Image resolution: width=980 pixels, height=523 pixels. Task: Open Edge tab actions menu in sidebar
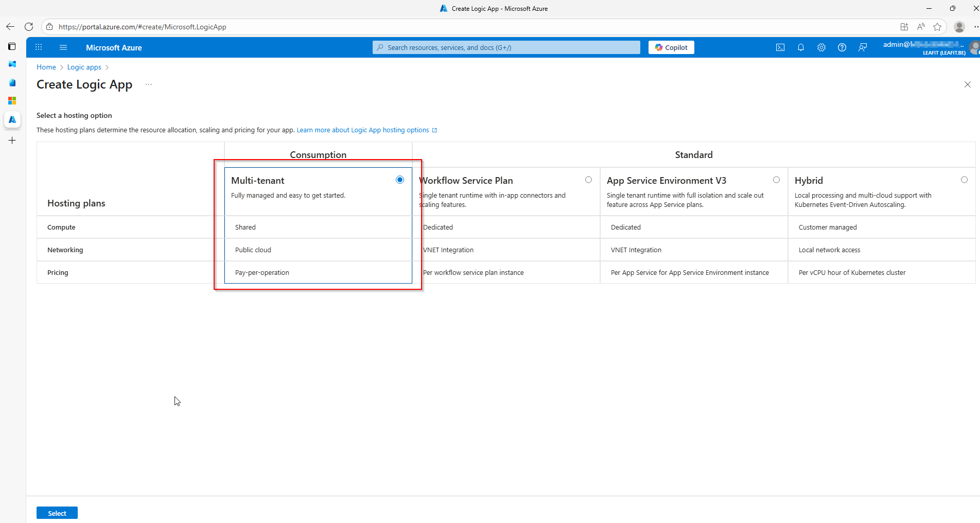click(x=12, y=46)
